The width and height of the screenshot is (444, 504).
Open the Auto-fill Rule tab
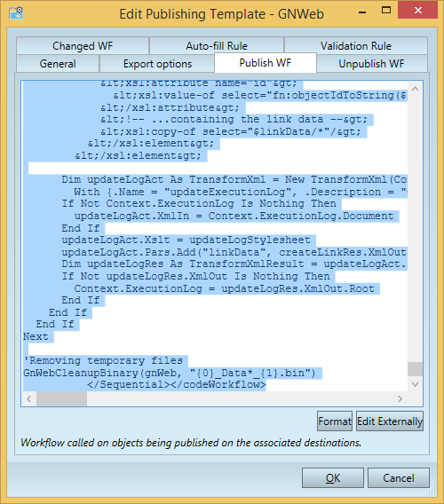click(217, 45)
